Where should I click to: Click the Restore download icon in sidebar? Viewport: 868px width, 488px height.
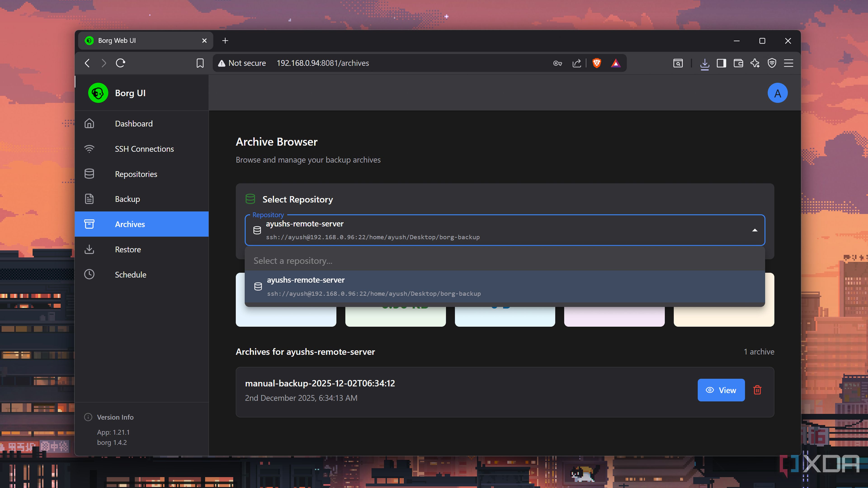tap(89, 249)
